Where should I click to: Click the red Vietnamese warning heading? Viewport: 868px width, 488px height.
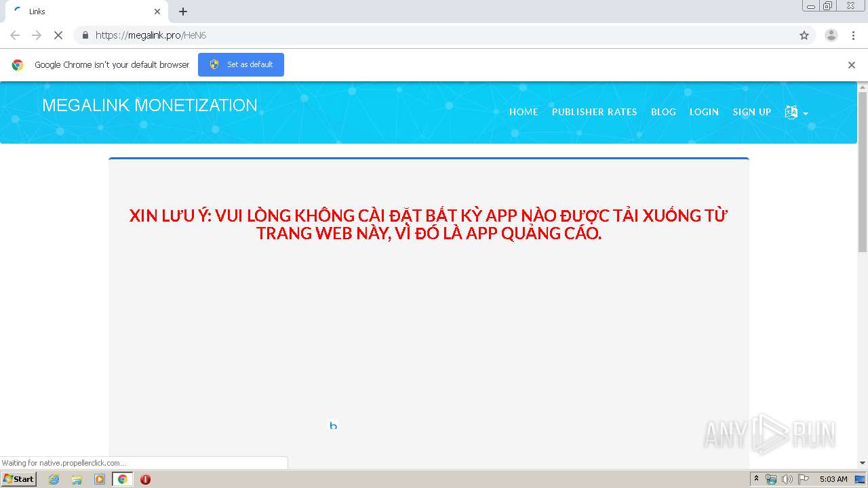pos(429,224)
